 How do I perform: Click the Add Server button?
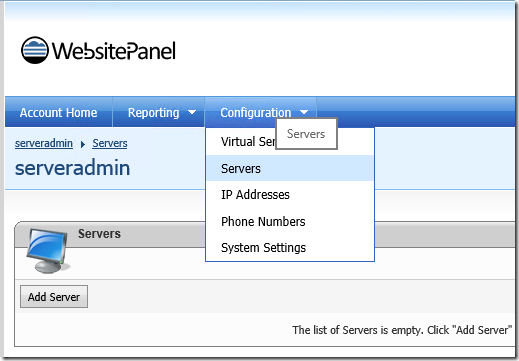coord(54,296)
